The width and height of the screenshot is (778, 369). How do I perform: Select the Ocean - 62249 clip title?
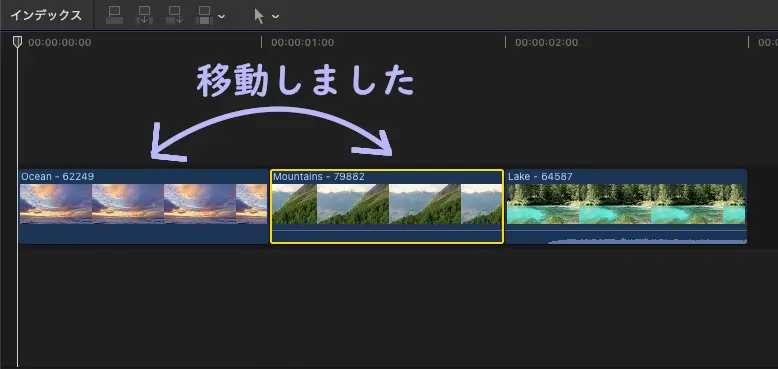(58, 177)
